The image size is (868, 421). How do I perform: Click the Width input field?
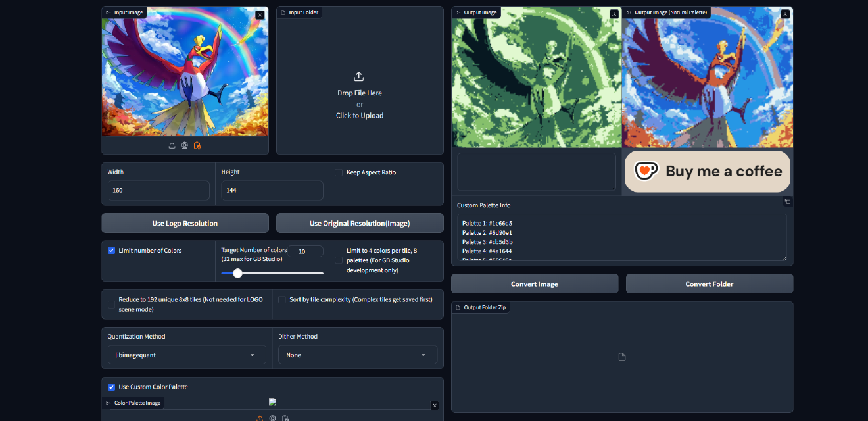tap(158, 190)
